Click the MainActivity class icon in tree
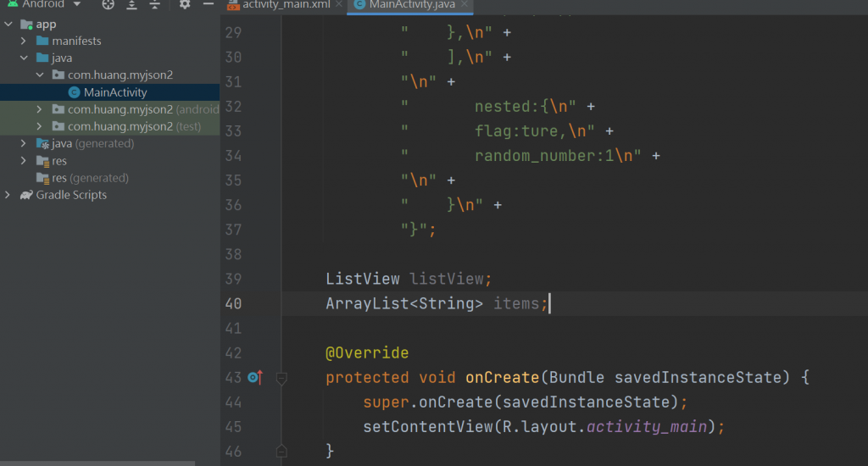The height and width of the screenshot is (466, 868). click(x=75, y=92)
